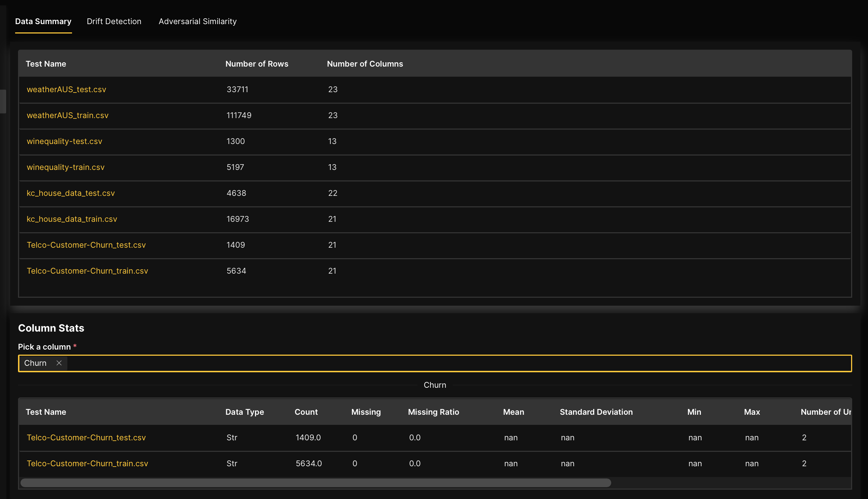The width and height of the screenshot is (868, 499).
Task: Click the Number of Columns header
Action: click(x=364, y=64)
